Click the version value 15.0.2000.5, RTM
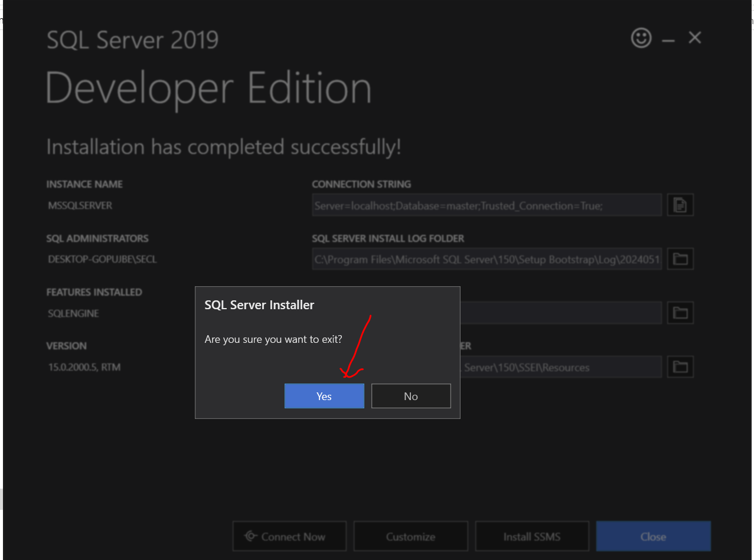 84,367
